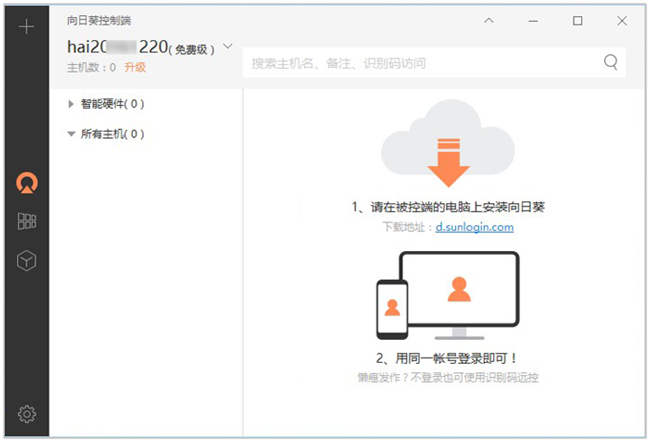
Task: Close the 向日葵控制端 window
Action: 622,20
